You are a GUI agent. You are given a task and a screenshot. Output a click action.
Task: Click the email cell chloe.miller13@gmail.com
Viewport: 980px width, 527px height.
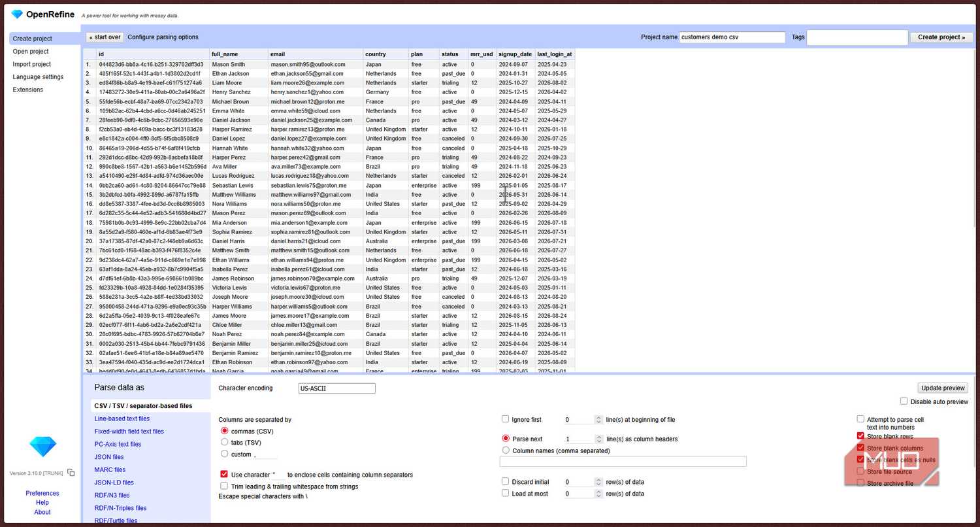pos(304,325)
